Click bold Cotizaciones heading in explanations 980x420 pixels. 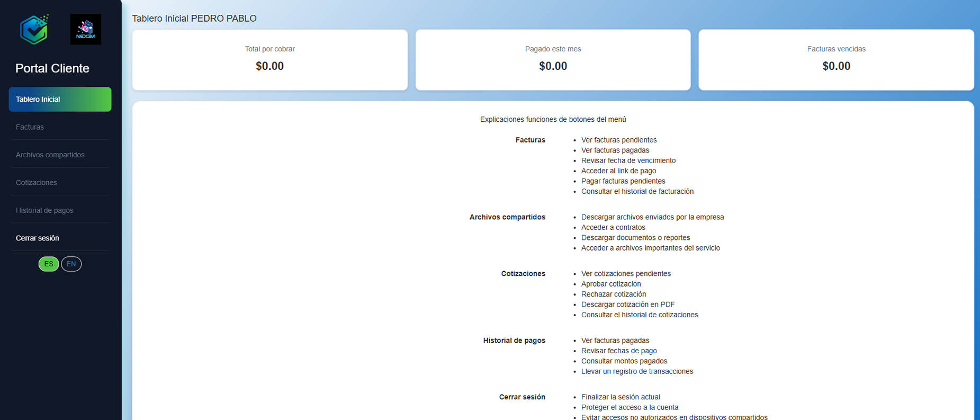523,274
